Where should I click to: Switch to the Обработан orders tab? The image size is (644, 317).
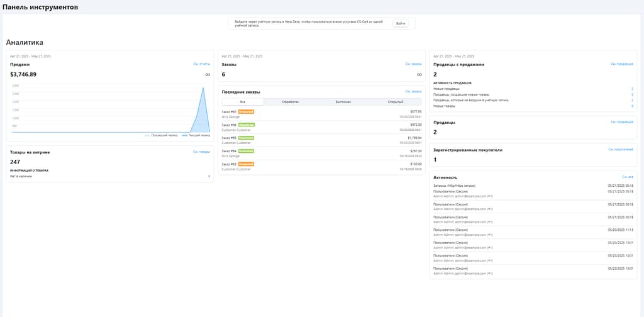click(290, 101)
